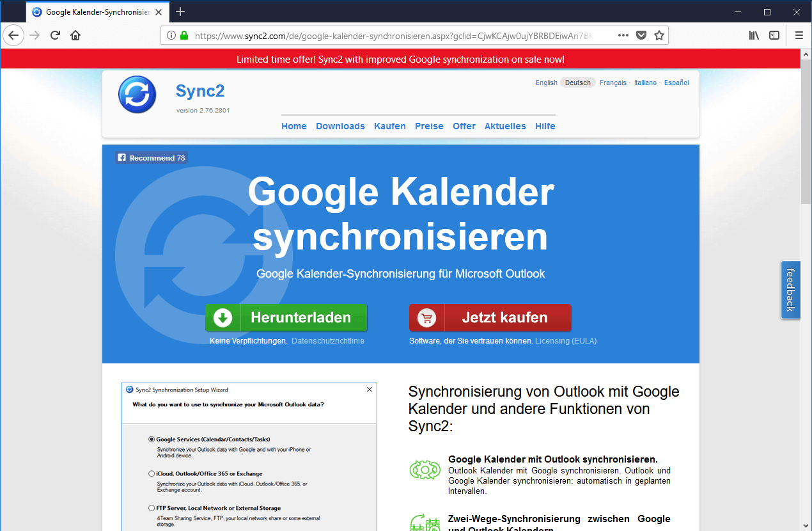Bookmark this page with the star icon

pyautogui.click(x=659, y=35)
